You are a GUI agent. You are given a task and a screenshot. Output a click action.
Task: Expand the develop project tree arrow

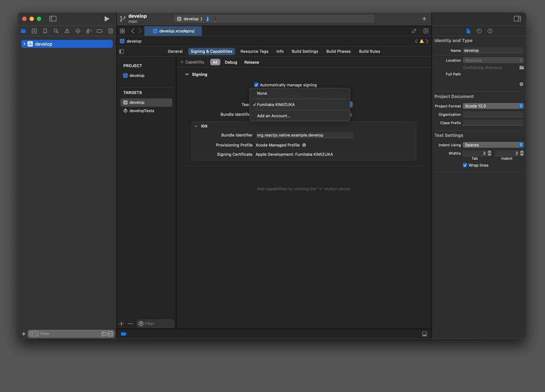[24, 44]
